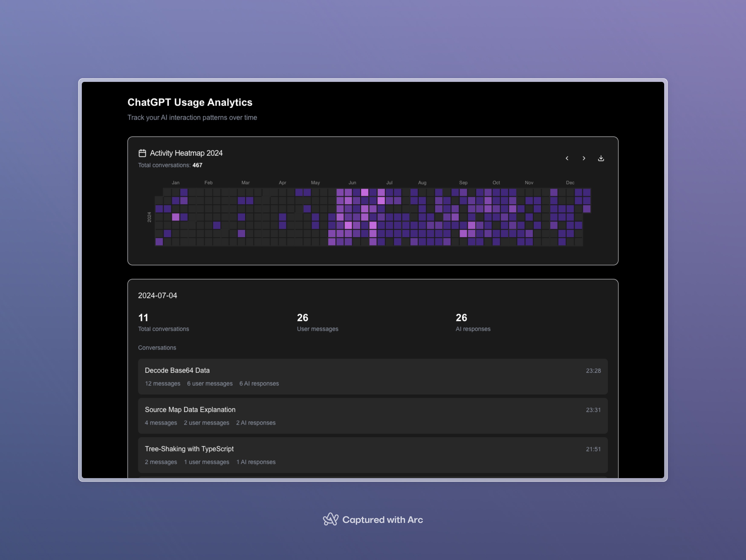Click the Total conversations count of 11
Image resolution: width=746 pixels, height=560 pixels.
(x=143, y=318)
